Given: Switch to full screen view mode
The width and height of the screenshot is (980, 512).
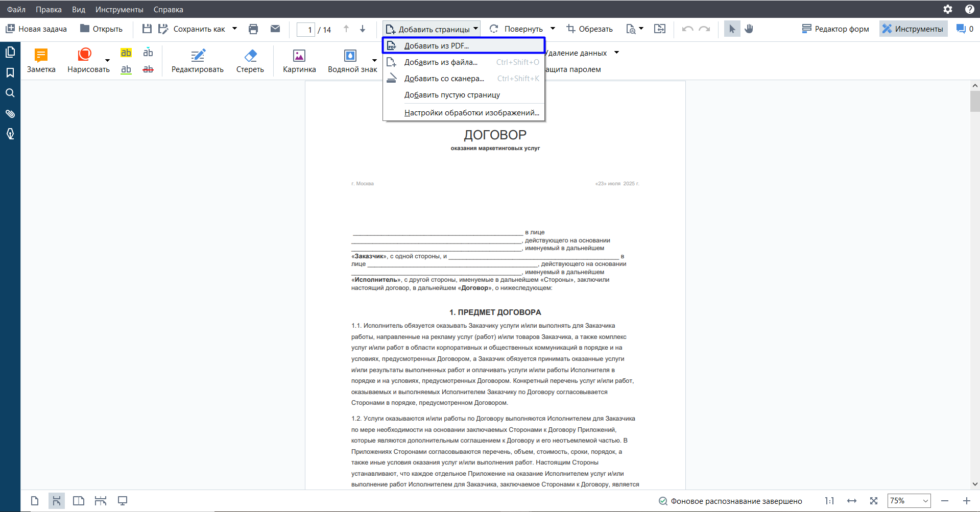Looking at the screenshot, I should pos(123,501).
